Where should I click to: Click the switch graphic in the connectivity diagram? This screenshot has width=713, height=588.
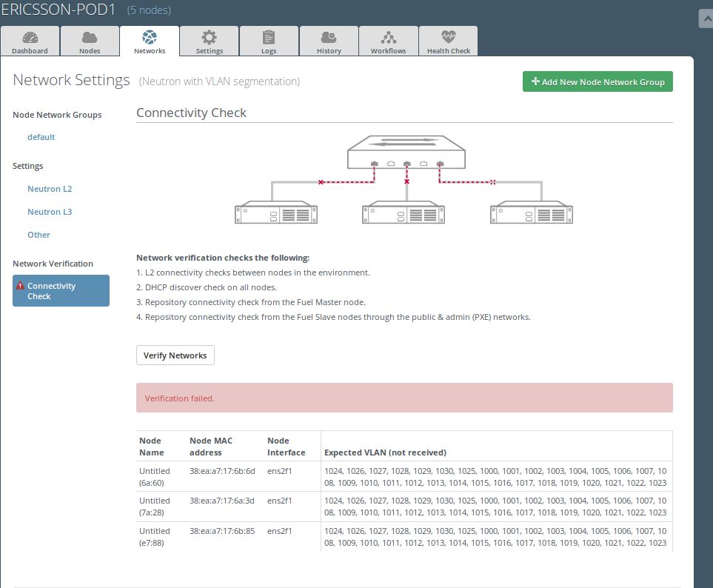(406, 152)
